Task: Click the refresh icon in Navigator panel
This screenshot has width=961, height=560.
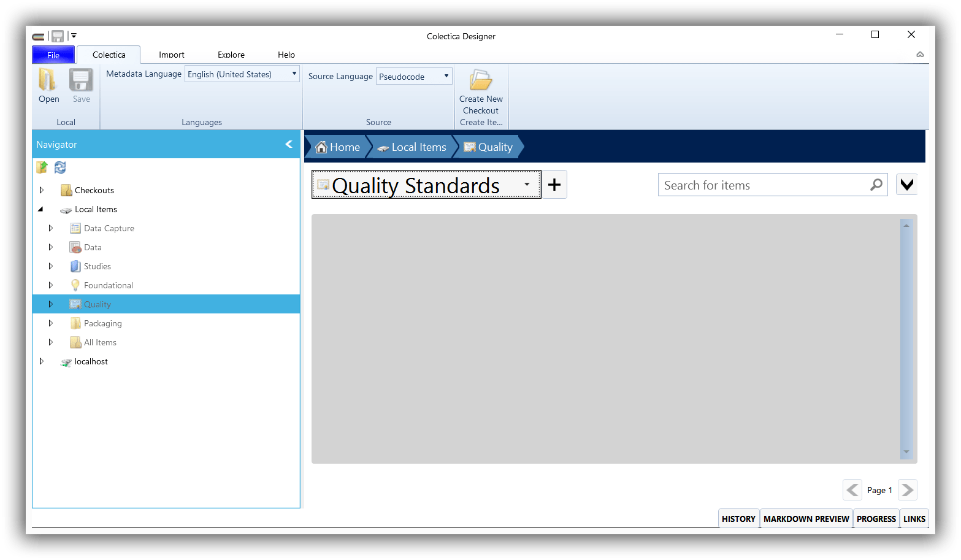Action: click(59, 167)
